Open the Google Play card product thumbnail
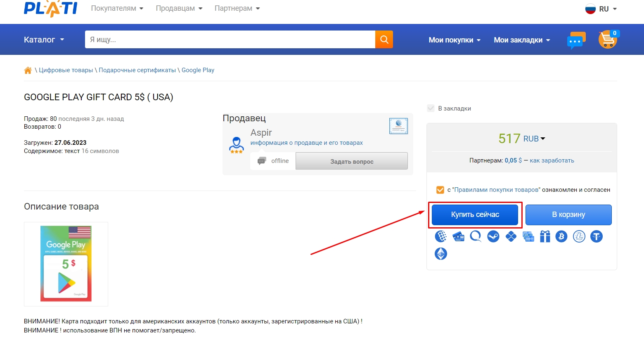This screenshot has height=344, width=644. [66, 264]
